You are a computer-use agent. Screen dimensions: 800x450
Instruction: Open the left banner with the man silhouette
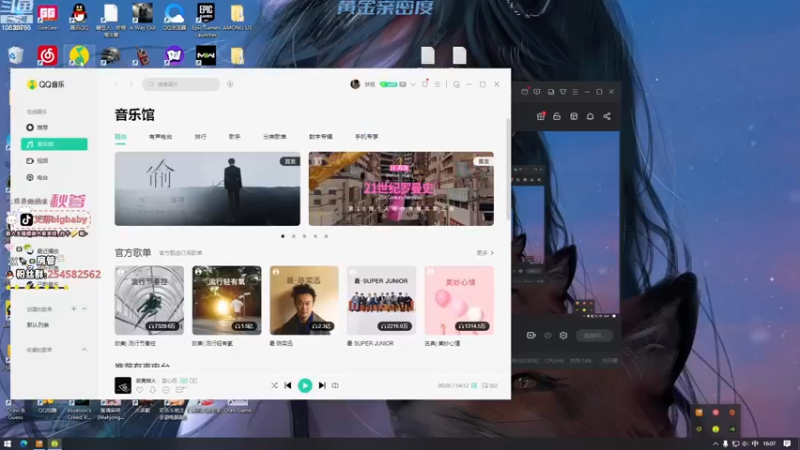(207, 189)
